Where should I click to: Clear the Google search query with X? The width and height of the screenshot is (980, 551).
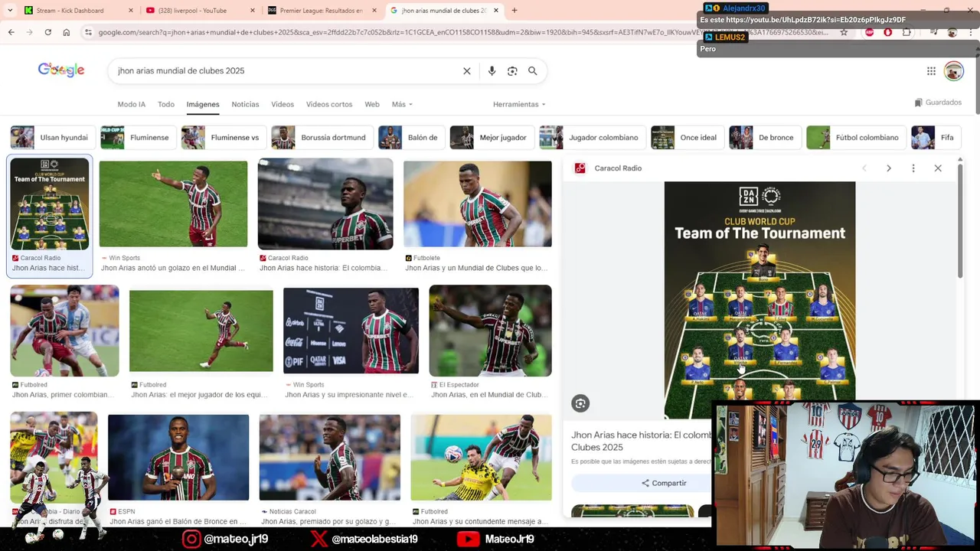tap(467, 70)
